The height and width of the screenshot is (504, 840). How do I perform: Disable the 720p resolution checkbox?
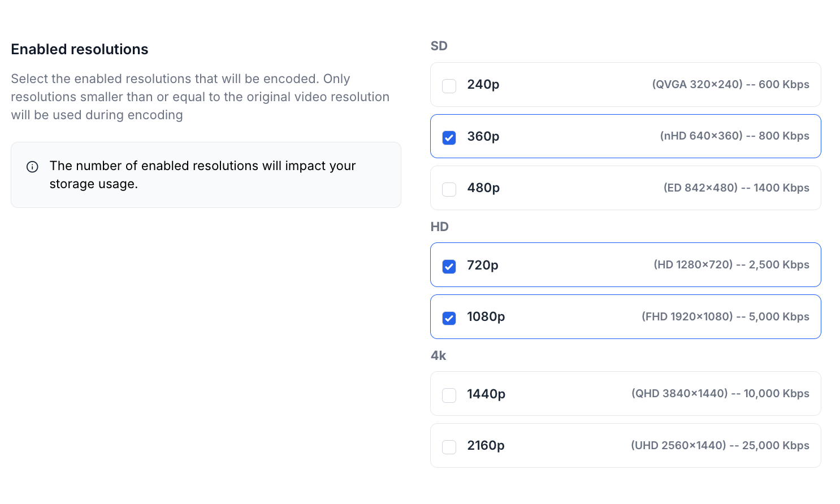tap(449, 266)
